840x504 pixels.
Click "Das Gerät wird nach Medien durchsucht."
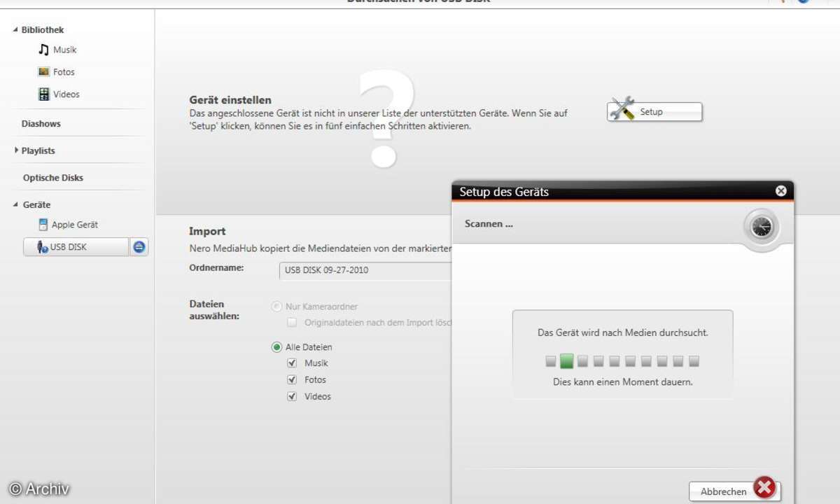[x=623, y=332]
